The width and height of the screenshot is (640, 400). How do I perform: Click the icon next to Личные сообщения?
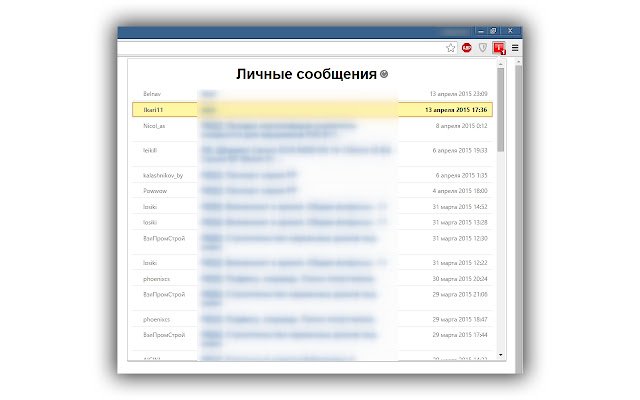[x=384, y=74]
